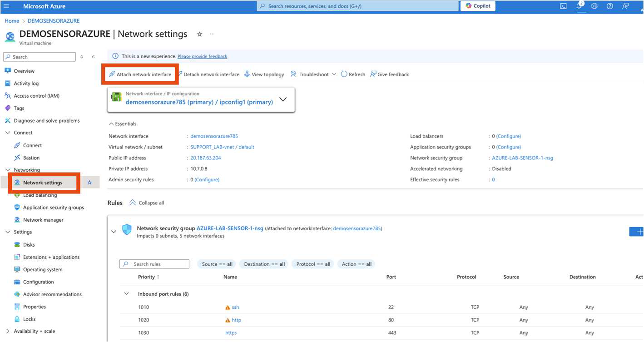Collapse the Inbound port rules section
The width and height of the screenshot is (644, 342).
[x=126, y=293]
